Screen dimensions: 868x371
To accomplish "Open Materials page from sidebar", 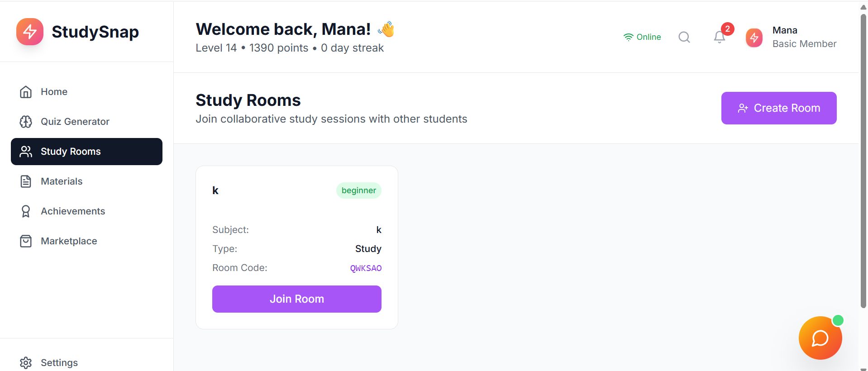I will pyautogui.click(x=62, y=181).
